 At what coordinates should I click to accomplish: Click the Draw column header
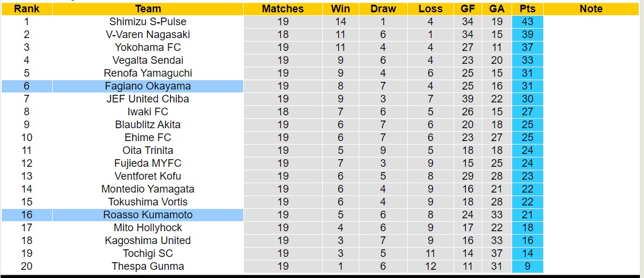tap(383, 9)
